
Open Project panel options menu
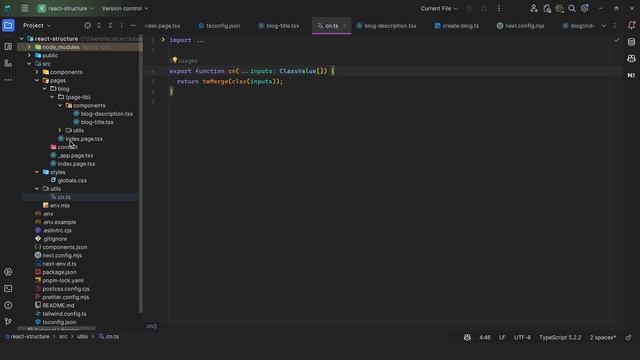[121, 25]
